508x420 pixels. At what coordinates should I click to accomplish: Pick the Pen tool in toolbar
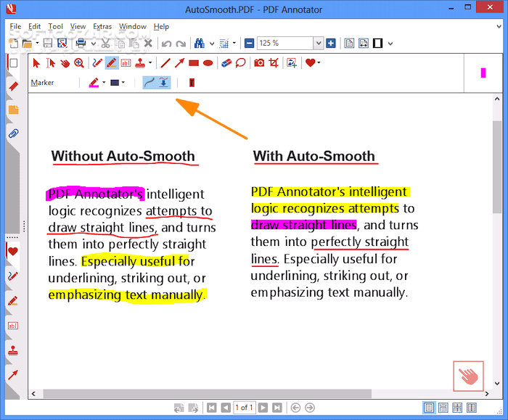(x=97, y=63)
